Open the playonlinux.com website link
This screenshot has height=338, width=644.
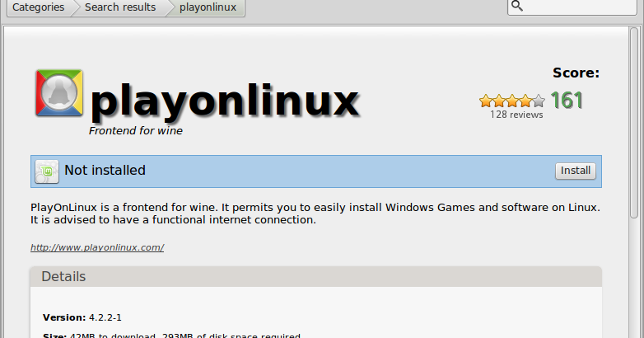click(97, 247)
